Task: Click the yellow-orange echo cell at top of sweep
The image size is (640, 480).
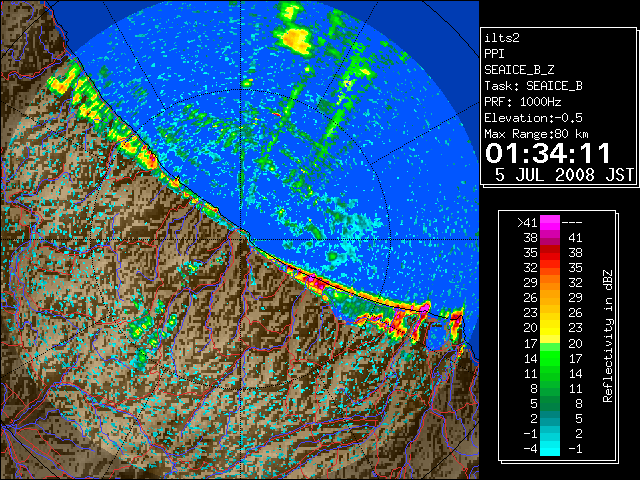Action: (x=295, y=40)
